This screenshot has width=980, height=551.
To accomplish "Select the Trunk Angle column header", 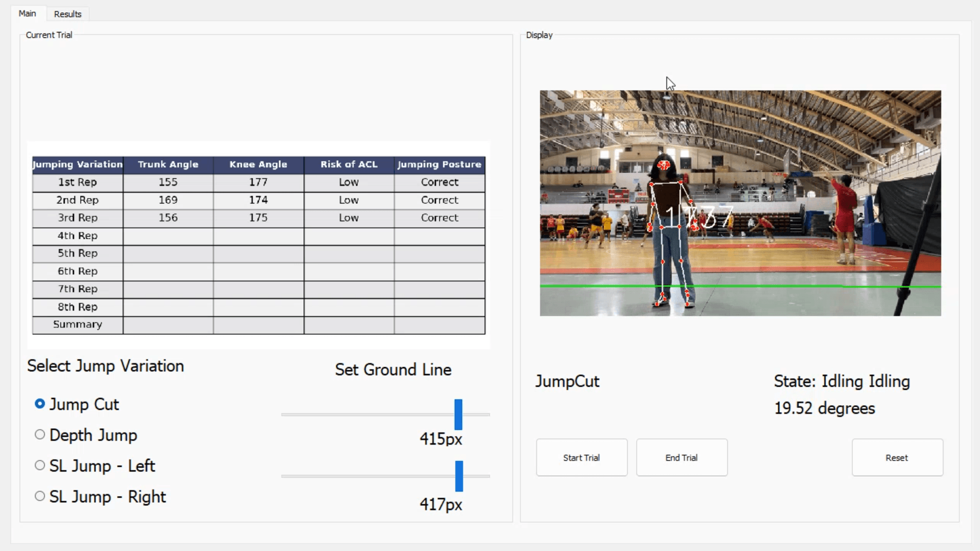I will point(168,164).
